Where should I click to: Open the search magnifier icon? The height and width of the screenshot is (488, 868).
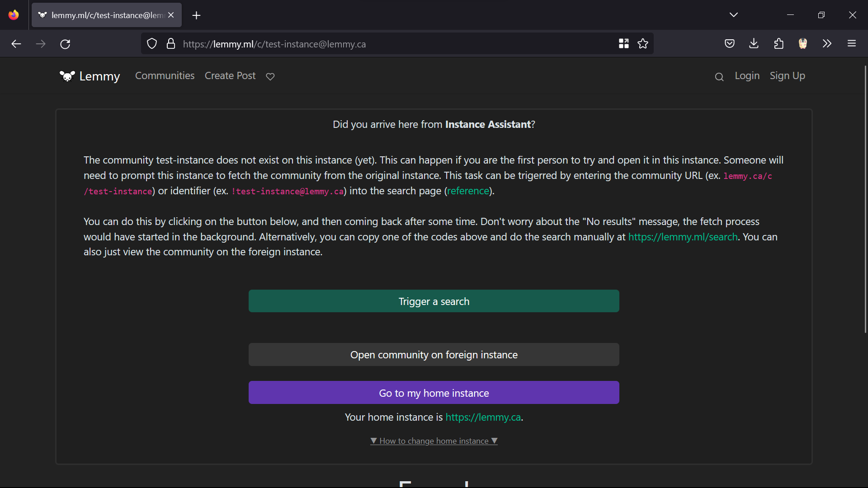pyautogui.click(x=719, y=77)
